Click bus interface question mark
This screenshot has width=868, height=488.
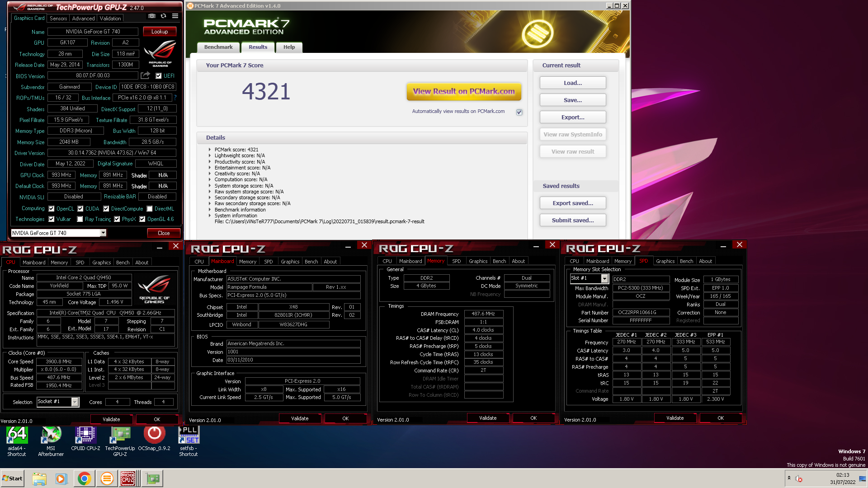click(175, 98)
